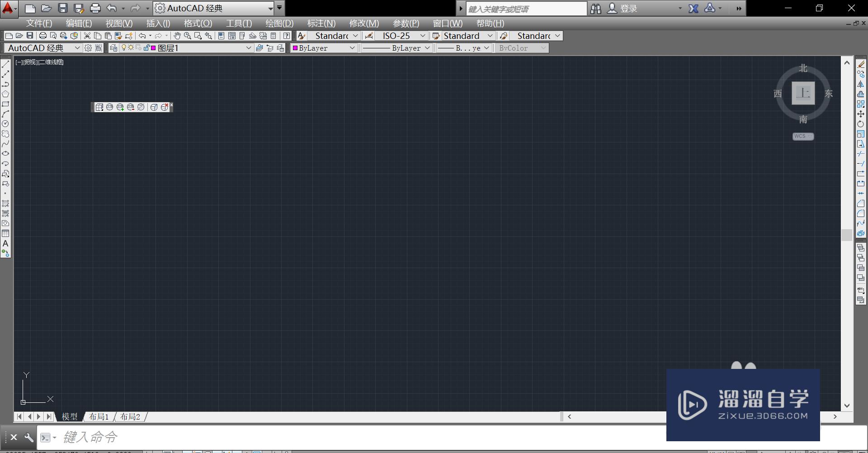Image resolution: width=868 pixels, height=453 pixels.
Task: Switch to the 模型 tab
Action: click(70, 416)
